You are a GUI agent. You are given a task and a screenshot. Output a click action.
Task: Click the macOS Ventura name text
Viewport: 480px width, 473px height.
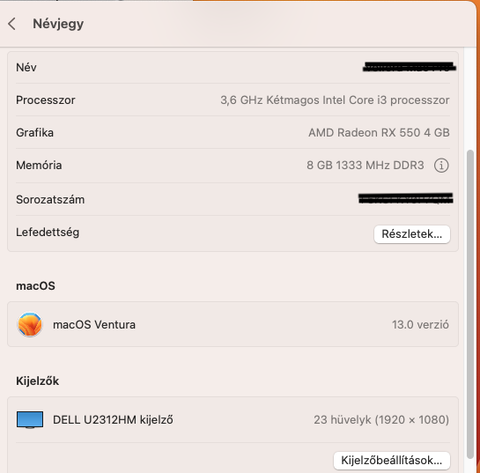94,325
